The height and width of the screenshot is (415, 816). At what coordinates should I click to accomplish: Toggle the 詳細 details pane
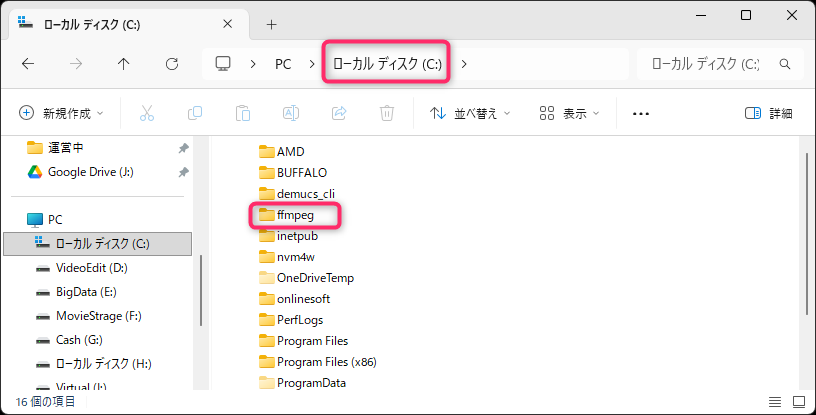click(x=768, y=113)
